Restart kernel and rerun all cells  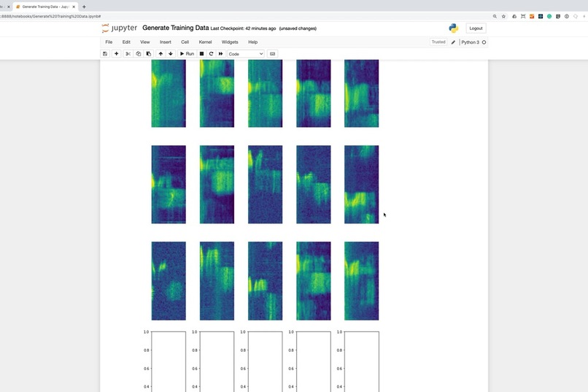(x=221, y=53)
